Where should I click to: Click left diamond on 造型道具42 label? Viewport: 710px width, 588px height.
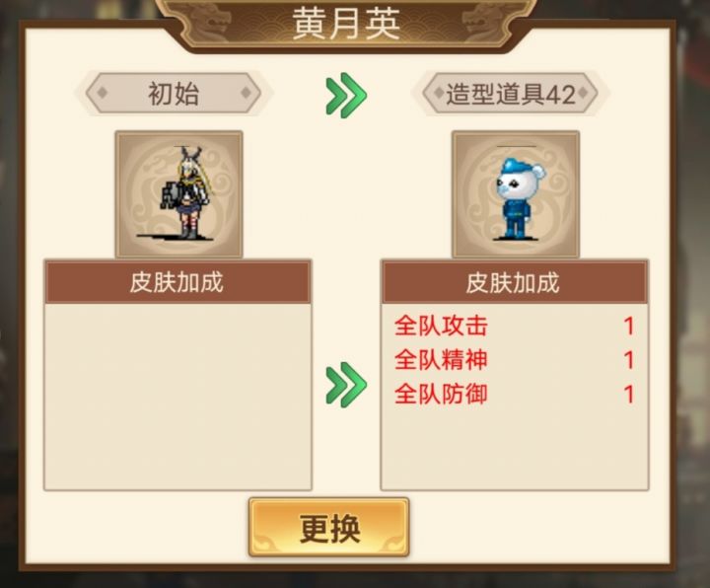pos(438,93)
